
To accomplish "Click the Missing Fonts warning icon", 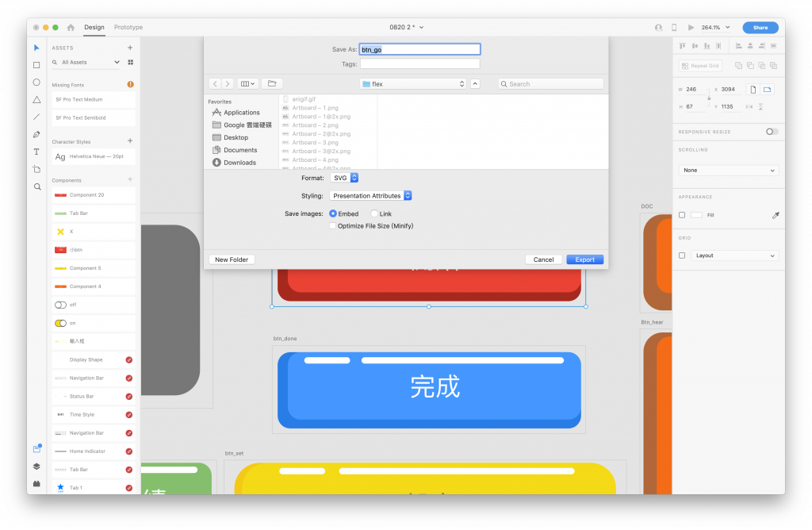I will click(131, 84).
